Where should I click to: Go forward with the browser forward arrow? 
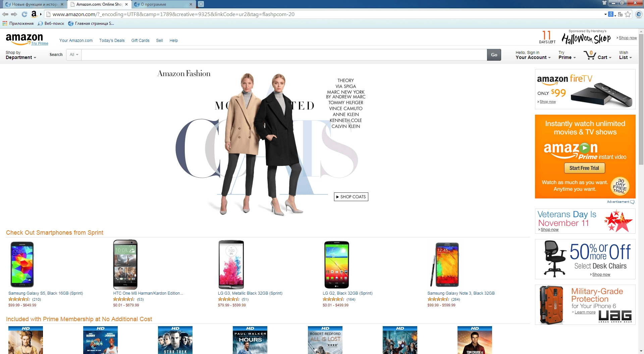click(x=14, y=14)
